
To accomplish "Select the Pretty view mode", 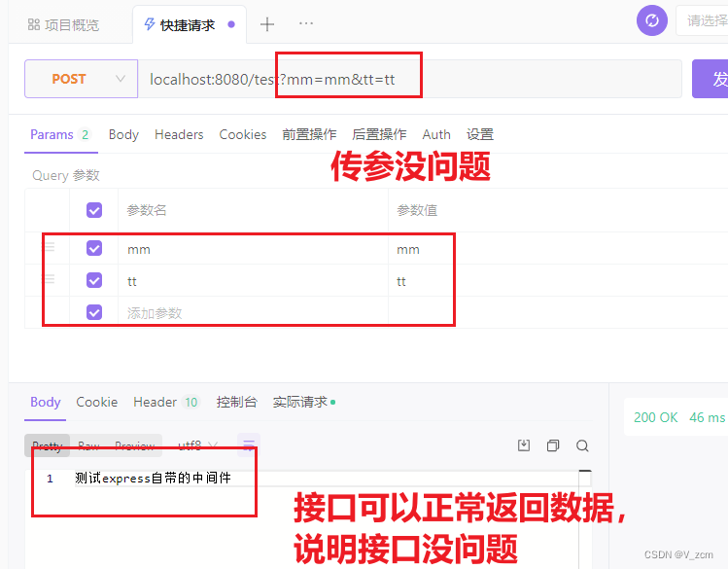I will coord(48,445).
